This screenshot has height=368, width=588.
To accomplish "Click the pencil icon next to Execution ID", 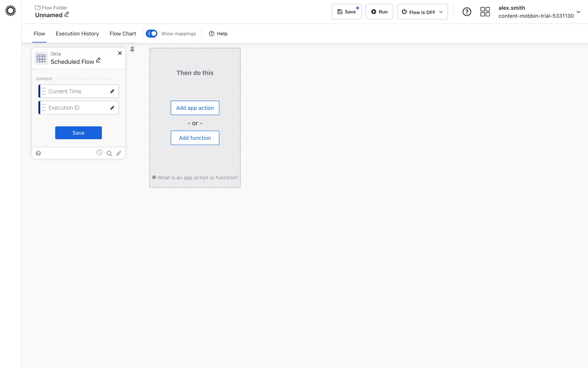I will [x=112, y=108].
